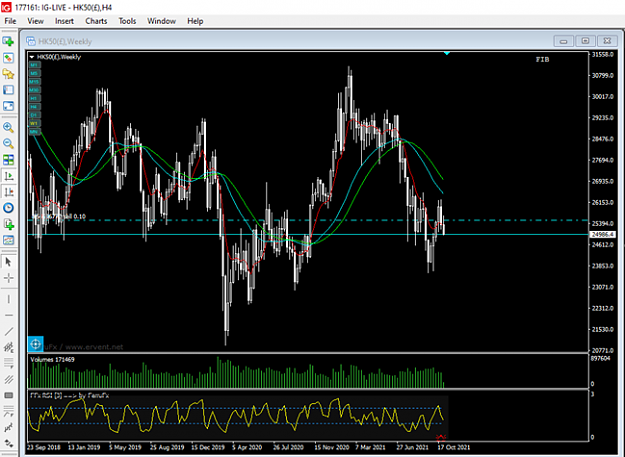625x457 pixels.
Task: Select the Vertical Line drawing tool
Action: point(8,299)
